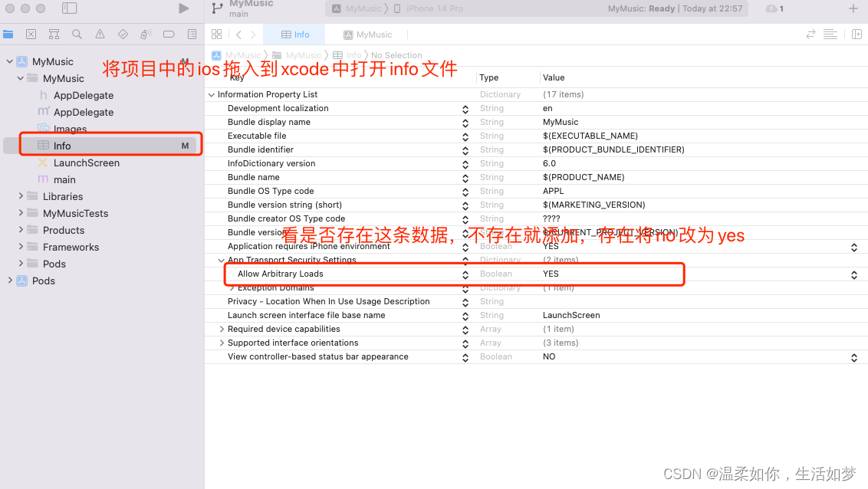The image size is (868, 489).
Task: Collapse the MyMusic group folder
Action: point(21,78)
